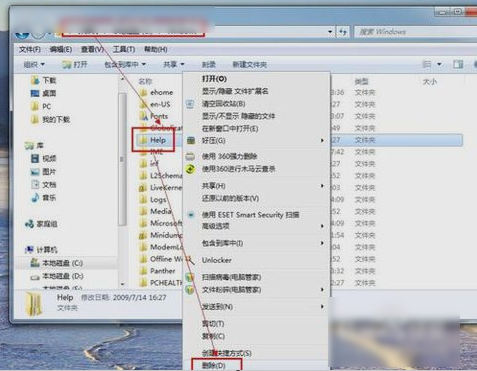Open the 文件(F) menu
The width and height of the screenshot is (477, 371).
[30, 50]
